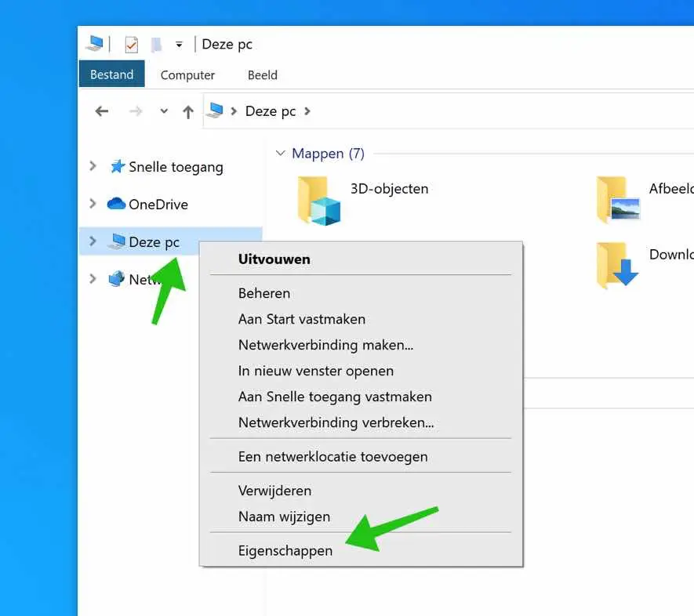Go up one level with the Up arrow

click(x=188, y=111)
